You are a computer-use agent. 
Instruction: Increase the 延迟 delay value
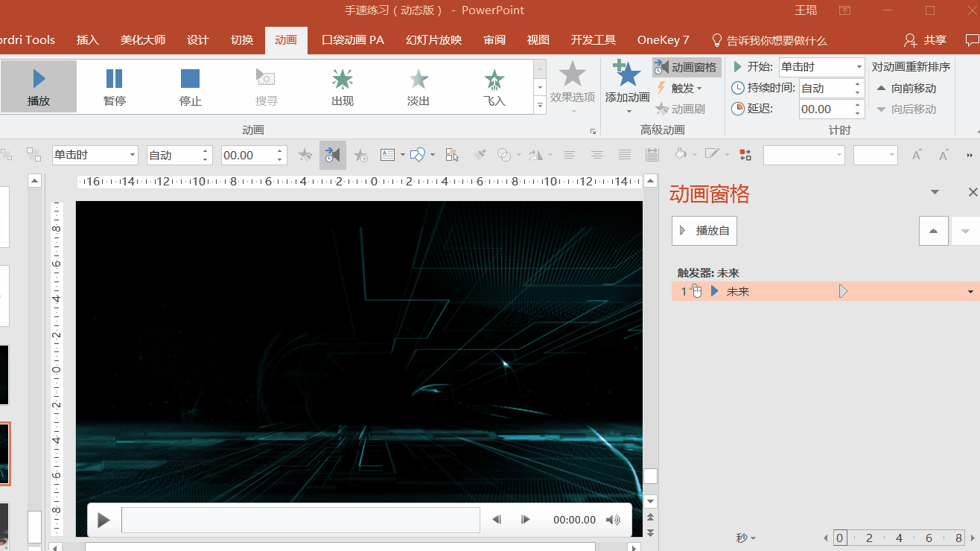tap(859, 104)
